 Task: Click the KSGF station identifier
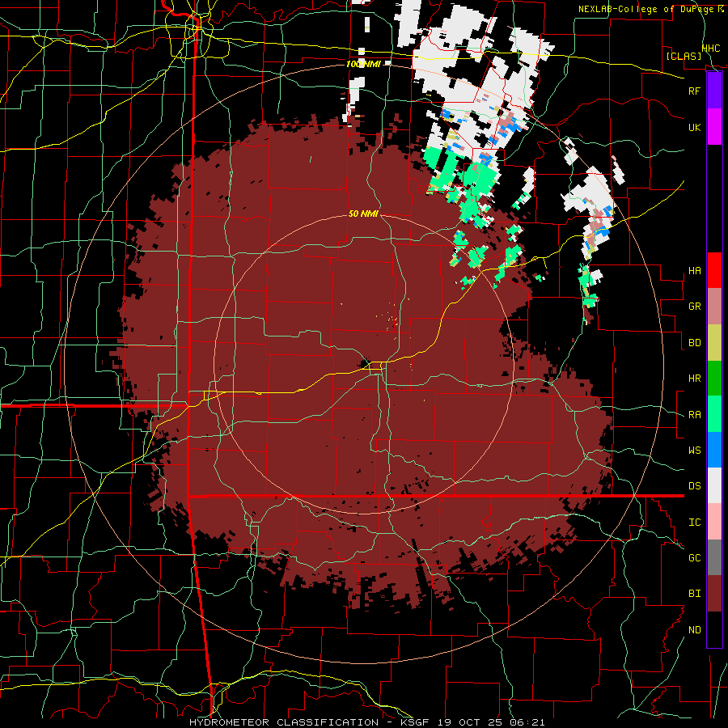tap(416, 722)
